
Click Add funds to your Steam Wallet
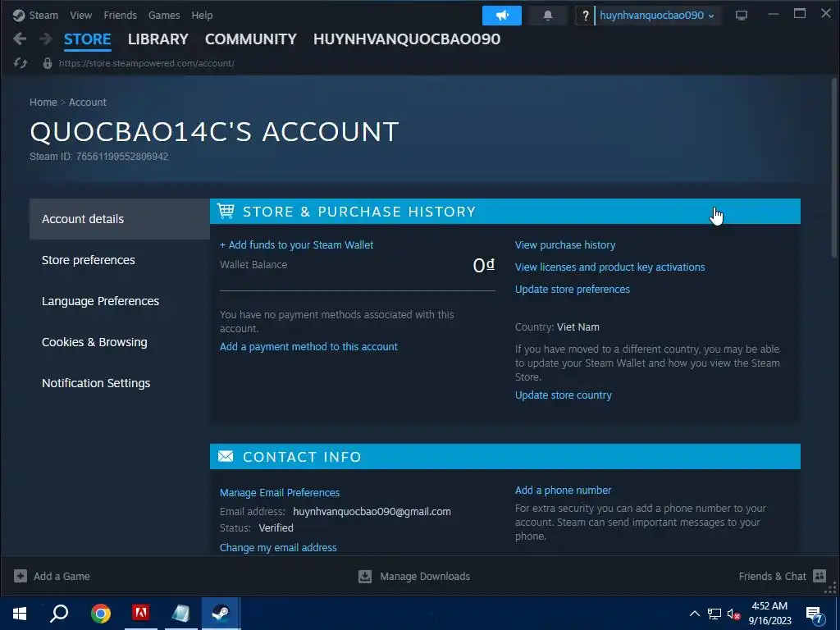coord(296,244)
